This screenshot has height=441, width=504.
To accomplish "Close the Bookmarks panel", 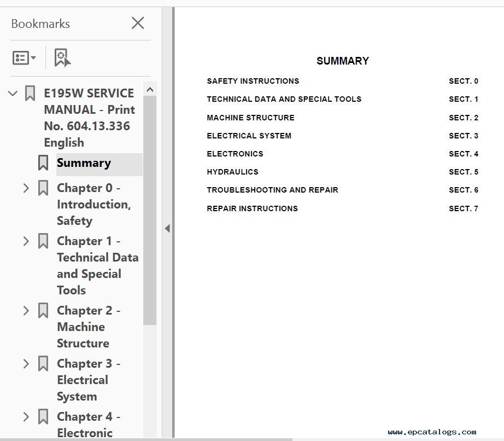I will 138,23.
